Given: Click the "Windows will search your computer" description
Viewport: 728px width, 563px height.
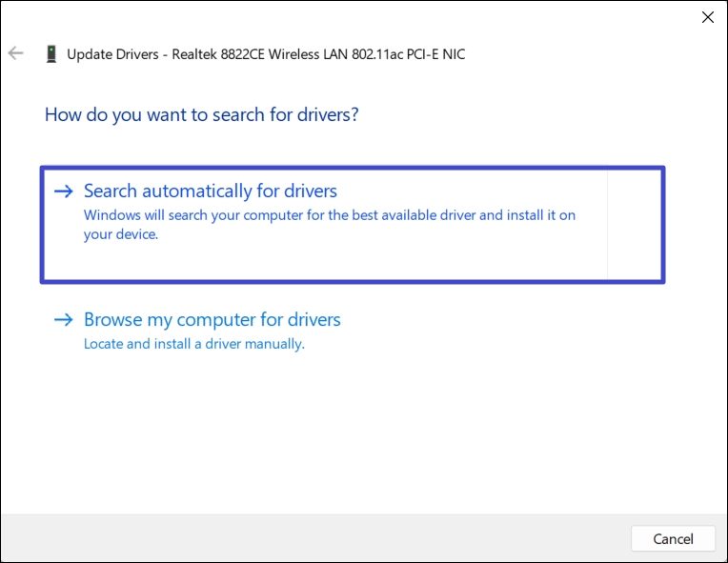Looking at the screenshot, I should (x=330, y=215).
